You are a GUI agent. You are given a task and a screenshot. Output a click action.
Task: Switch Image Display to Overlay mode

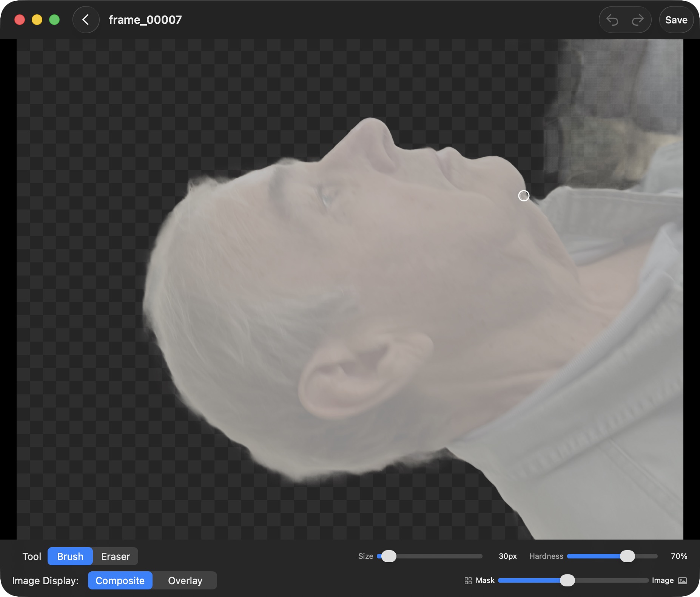[x=185, y=581]
